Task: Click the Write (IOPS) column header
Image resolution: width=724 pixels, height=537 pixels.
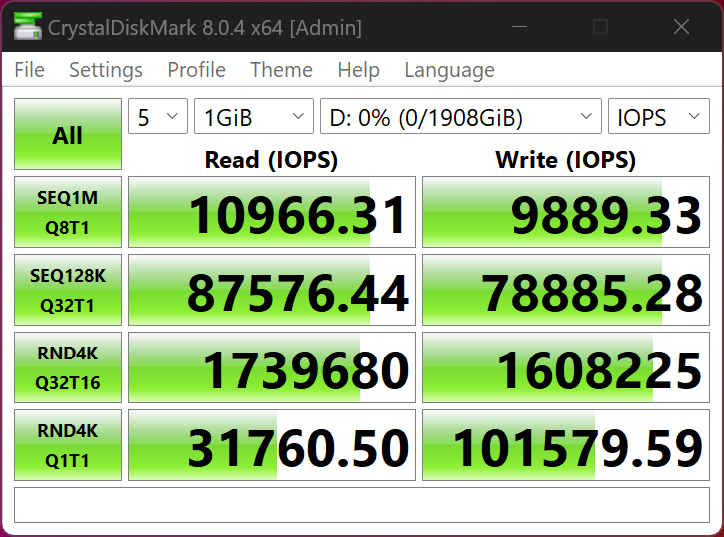Action: point(566,160)
